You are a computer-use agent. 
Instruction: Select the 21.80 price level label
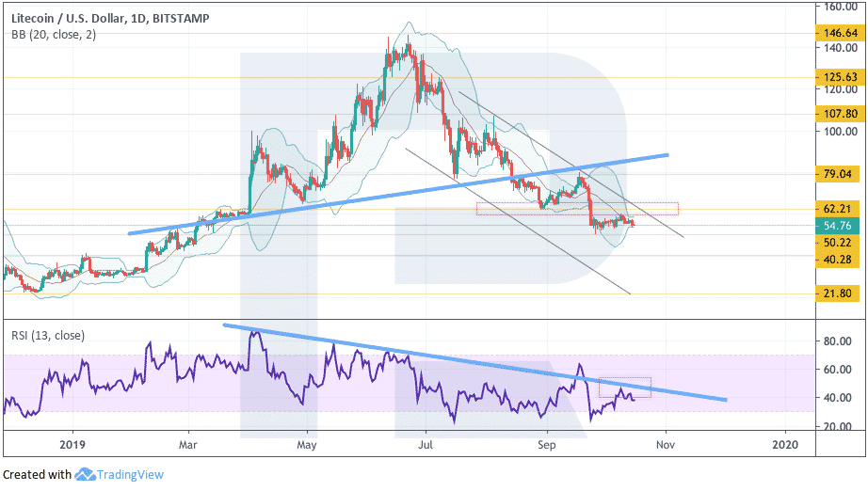coord(838,293)
